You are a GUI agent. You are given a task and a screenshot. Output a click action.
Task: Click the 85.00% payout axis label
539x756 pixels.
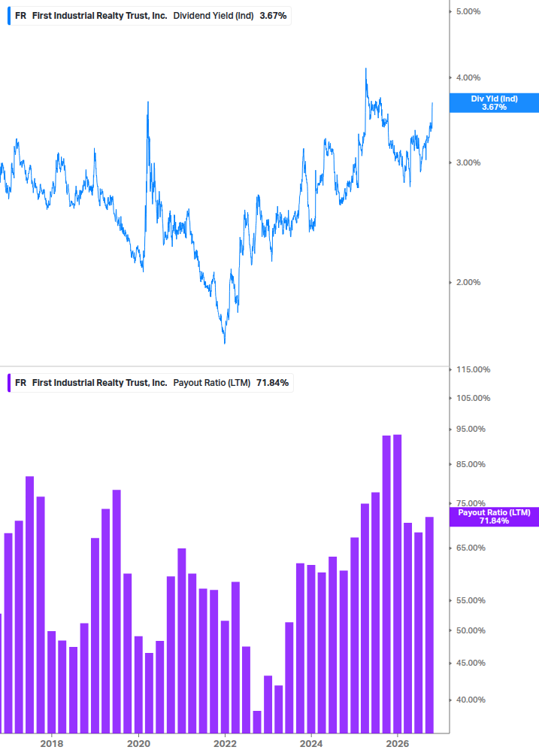click(x=471, y=464)
